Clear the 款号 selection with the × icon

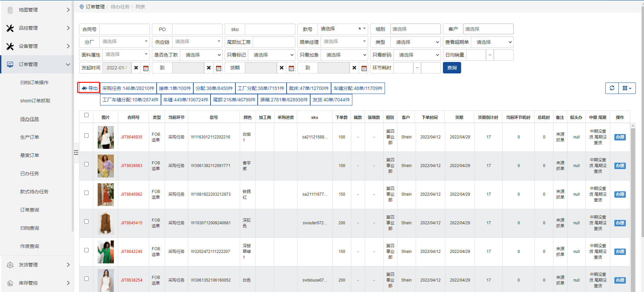[x=360, y=29]
